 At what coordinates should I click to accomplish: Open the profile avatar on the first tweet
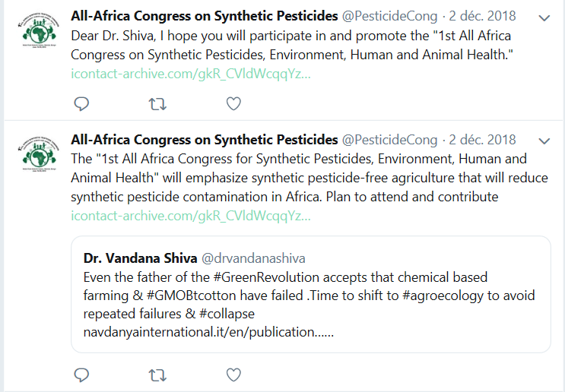39,31
